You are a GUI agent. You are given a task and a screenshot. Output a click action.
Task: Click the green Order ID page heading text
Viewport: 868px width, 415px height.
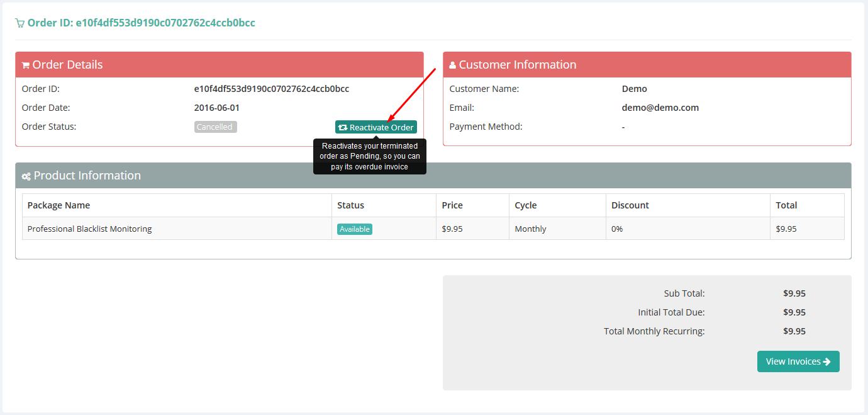tap(142, 23)
